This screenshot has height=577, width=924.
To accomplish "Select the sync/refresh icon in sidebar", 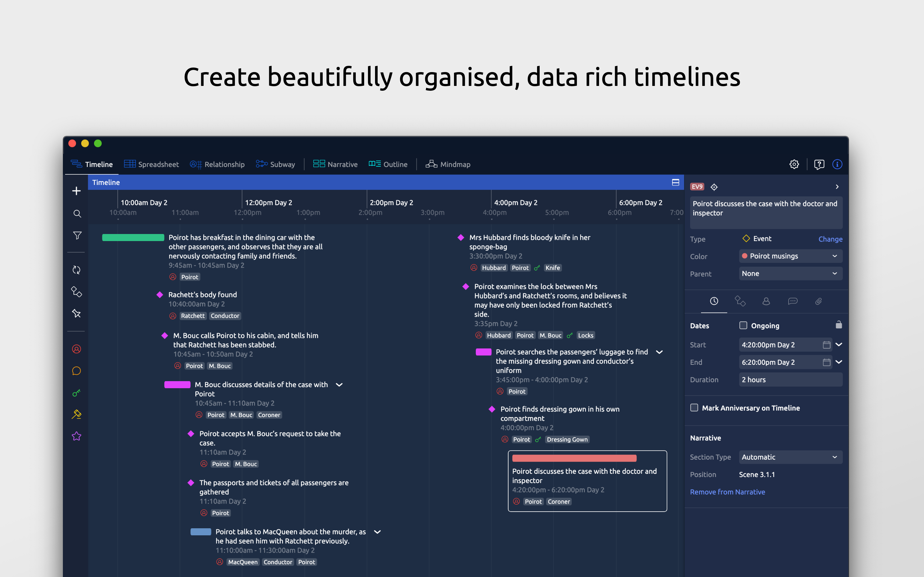I will point(76,270).
